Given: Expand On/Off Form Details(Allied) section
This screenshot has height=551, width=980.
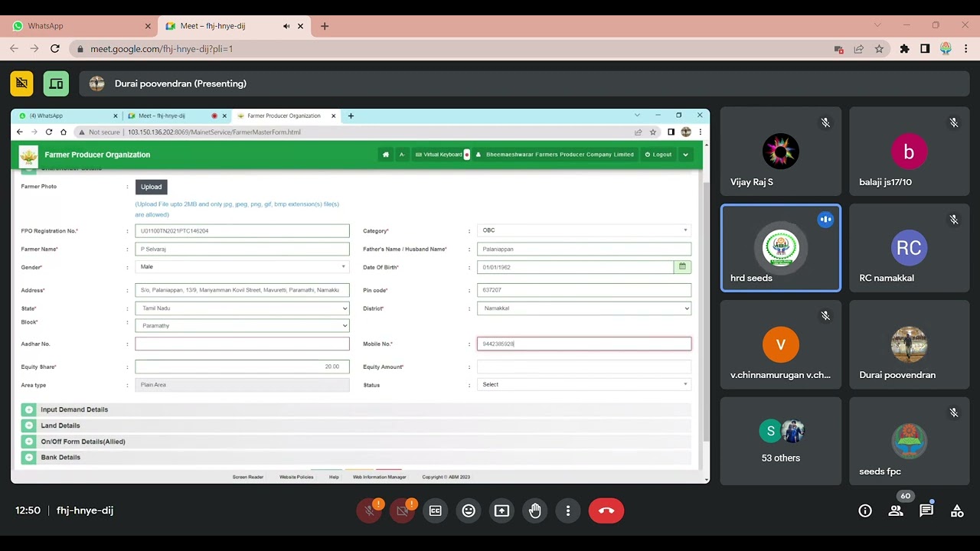Looking at the screenshot, I should pyautogui.click(x=355, y=442).
